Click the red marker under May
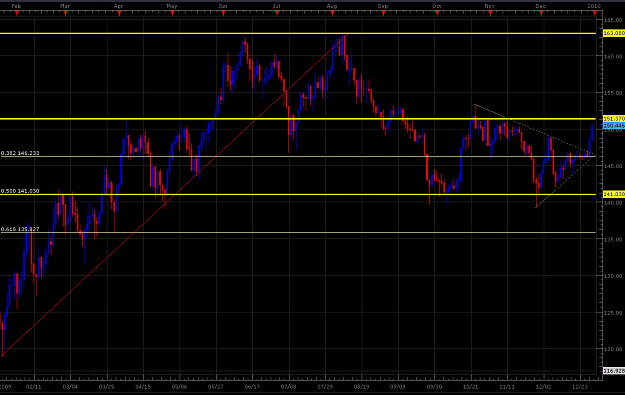625x395 pixels. tap(172, 14)
